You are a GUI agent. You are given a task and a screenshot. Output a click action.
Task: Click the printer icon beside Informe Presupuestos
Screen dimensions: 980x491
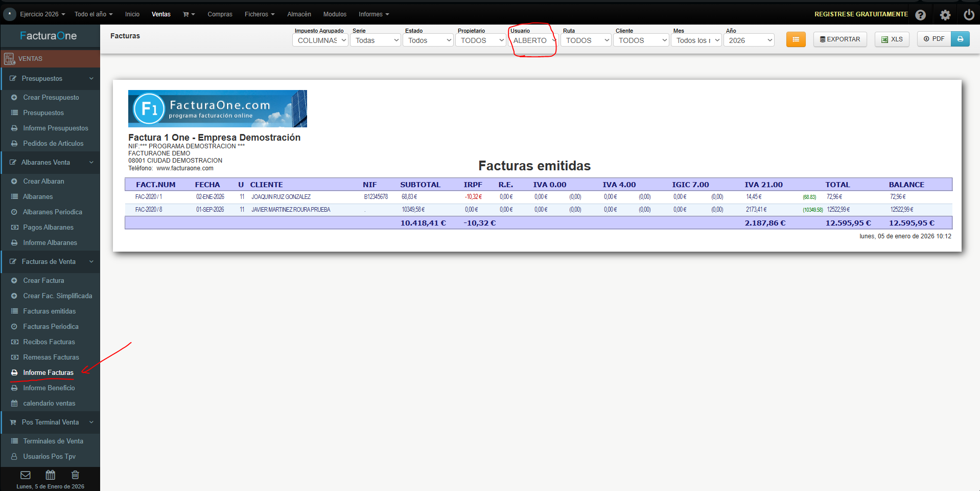[x=14, y=128]
